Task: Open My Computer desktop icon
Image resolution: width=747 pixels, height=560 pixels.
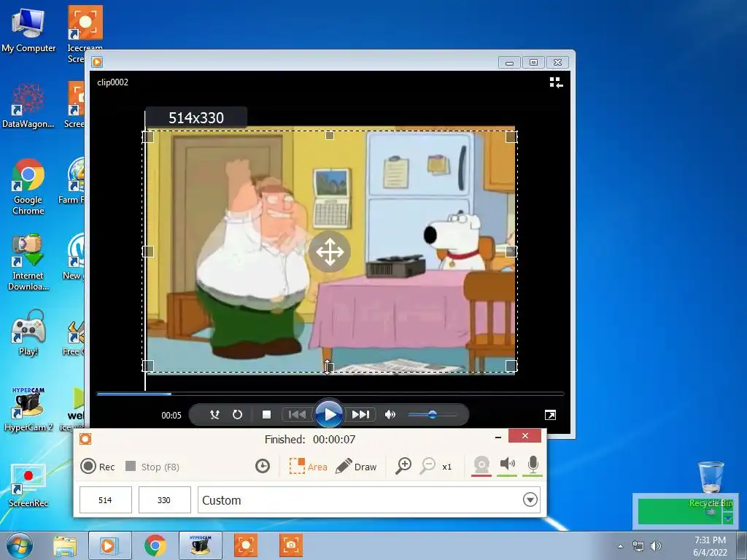Action: pos(28,31)
